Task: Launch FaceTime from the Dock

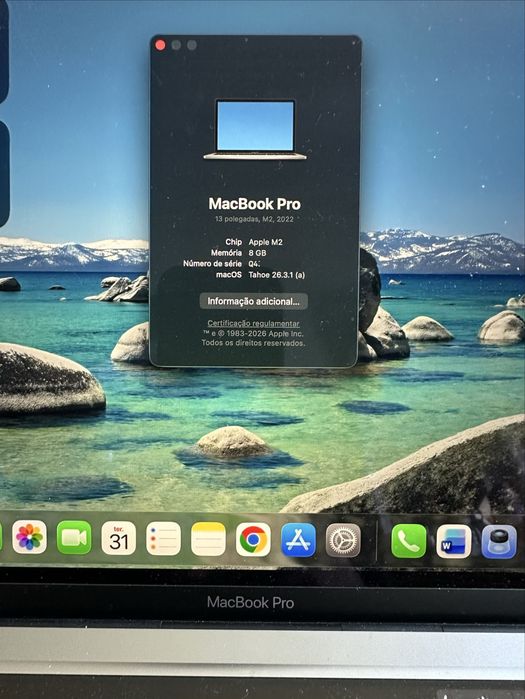Action: coord(74,538)
